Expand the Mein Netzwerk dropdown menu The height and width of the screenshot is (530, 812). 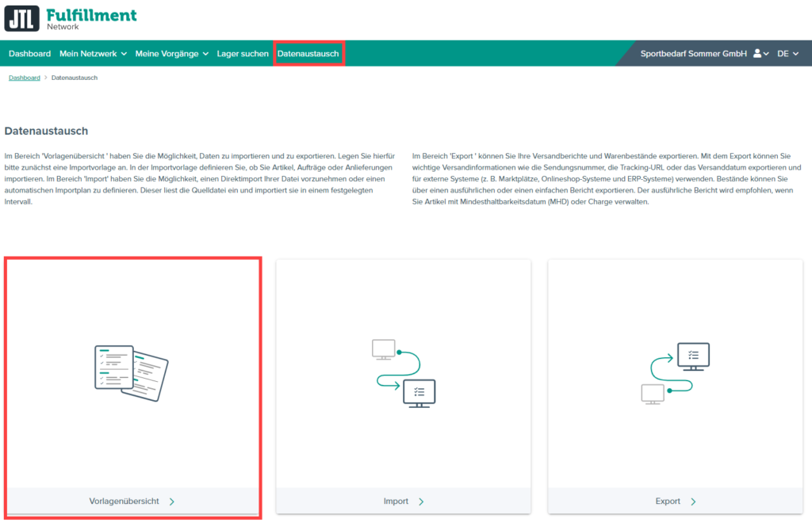click(x=94, y=54)
